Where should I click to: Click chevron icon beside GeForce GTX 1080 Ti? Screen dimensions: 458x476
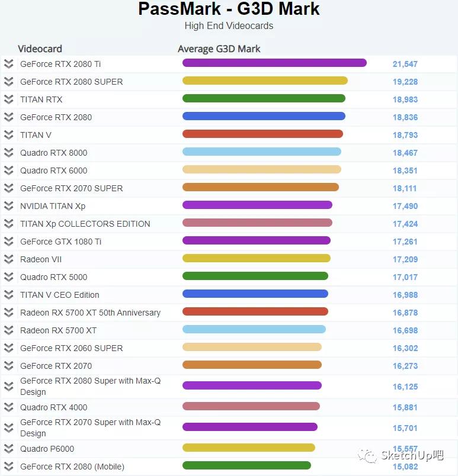(x=8, y=242)
